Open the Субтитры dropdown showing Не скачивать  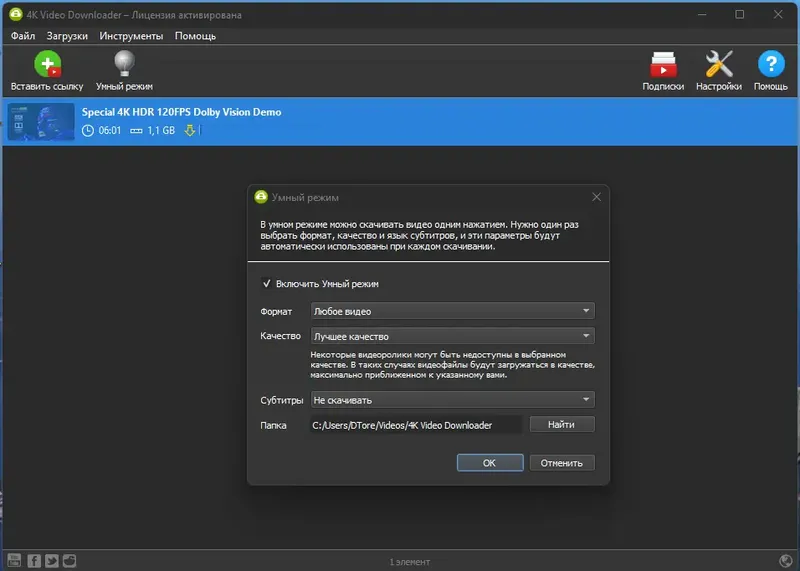pyautogui.click(x=453, y=400)
